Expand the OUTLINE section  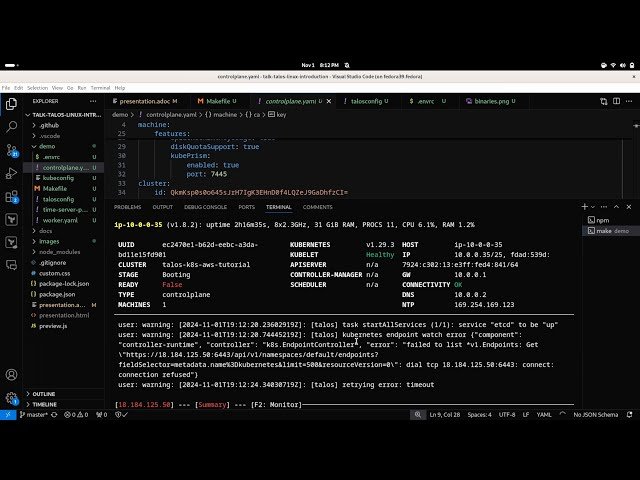[x=44, y=394]
